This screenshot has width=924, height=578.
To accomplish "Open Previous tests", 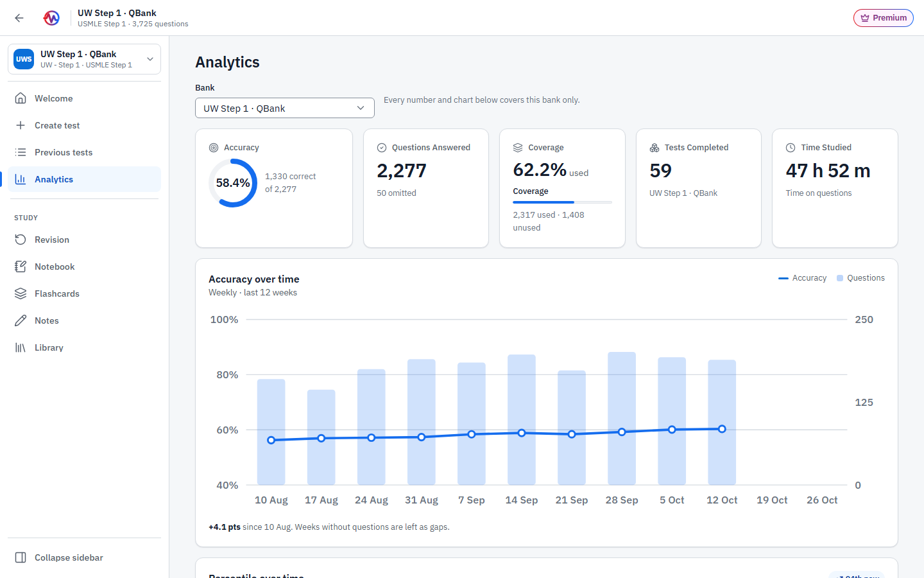I will click(84, 152).
